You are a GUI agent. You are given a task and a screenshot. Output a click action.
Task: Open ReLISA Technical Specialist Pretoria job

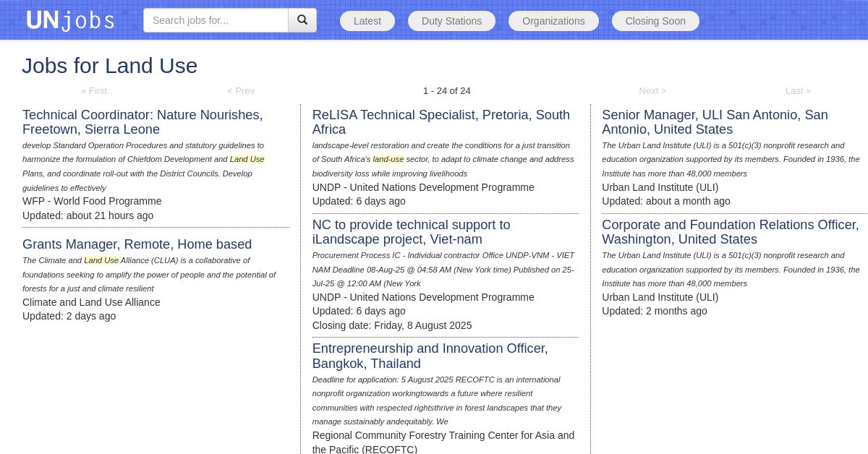pos(441,122)
